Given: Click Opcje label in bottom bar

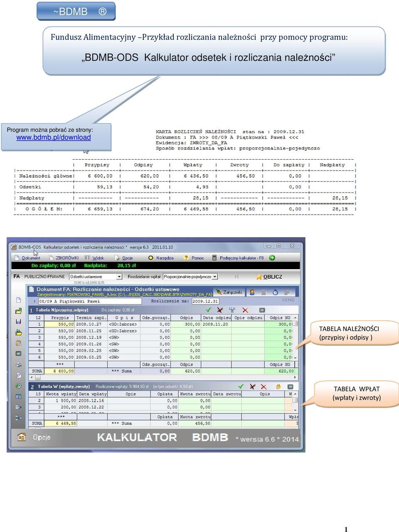Looking at the screenshot, I should (x=42, y=437).
